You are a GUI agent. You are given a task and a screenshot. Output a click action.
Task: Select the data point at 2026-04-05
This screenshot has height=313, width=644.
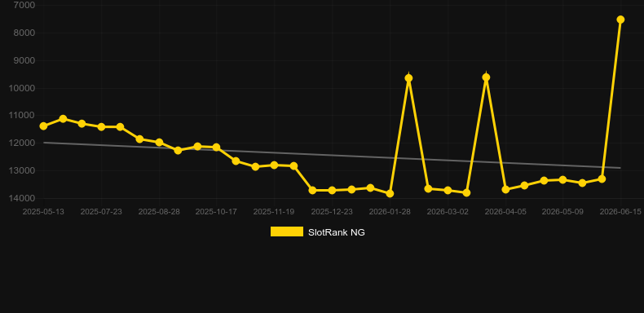tap(505, 189)
